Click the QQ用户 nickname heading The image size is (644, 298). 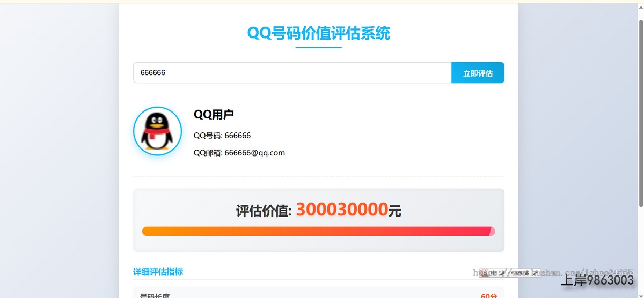tap(214, 114)
